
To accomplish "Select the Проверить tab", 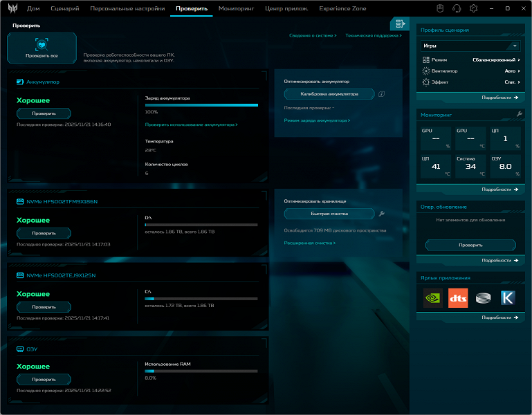I will (x=192, y=8).
